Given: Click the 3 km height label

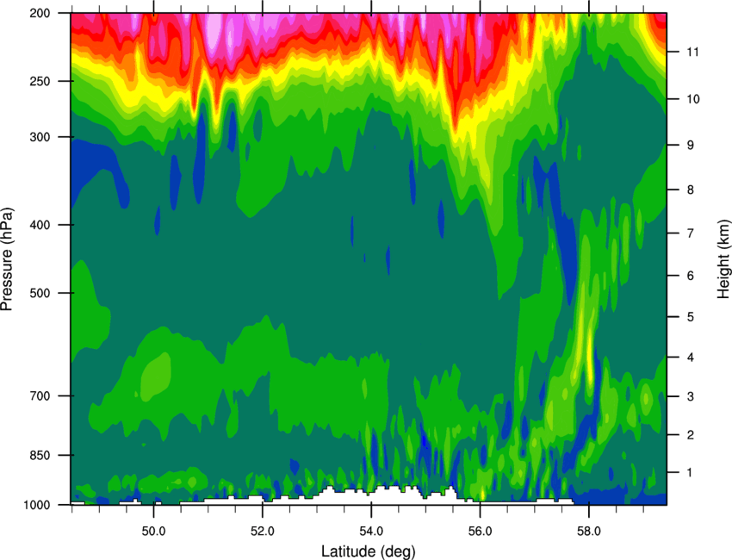Looking at the screenshot, I should pos(690,396).
